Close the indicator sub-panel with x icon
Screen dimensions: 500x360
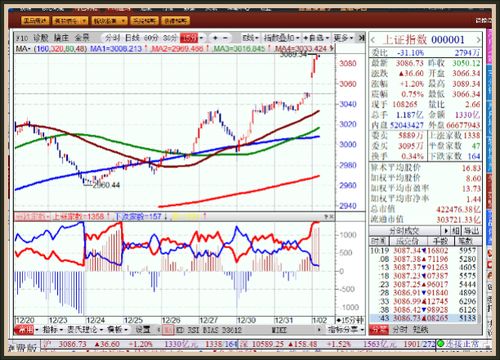[332, 217]
